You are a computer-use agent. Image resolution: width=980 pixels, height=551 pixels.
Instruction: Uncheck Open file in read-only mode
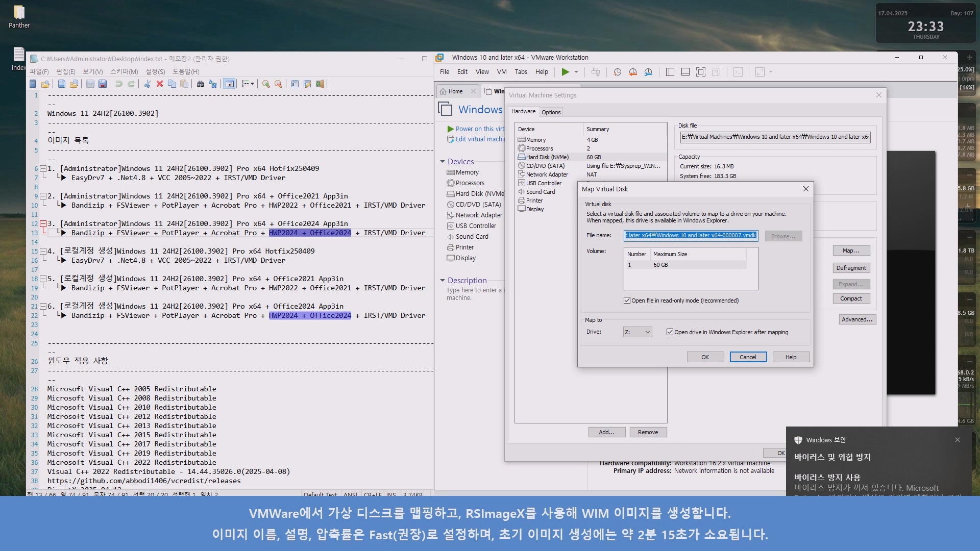(x=627, y=300)
